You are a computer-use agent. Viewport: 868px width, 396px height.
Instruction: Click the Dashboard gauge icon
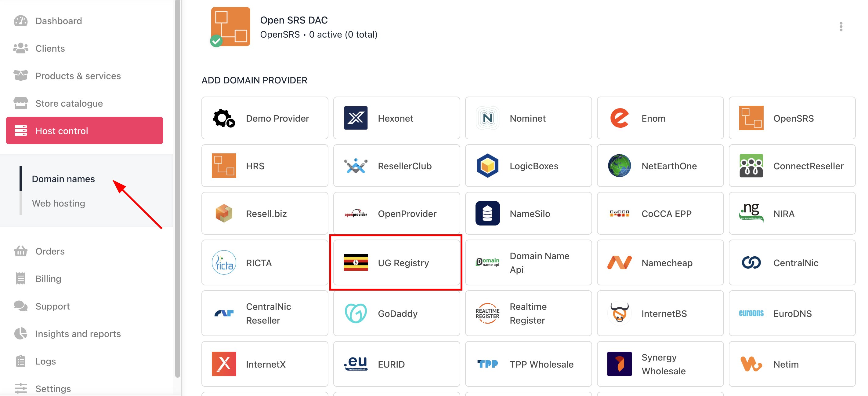20,21
